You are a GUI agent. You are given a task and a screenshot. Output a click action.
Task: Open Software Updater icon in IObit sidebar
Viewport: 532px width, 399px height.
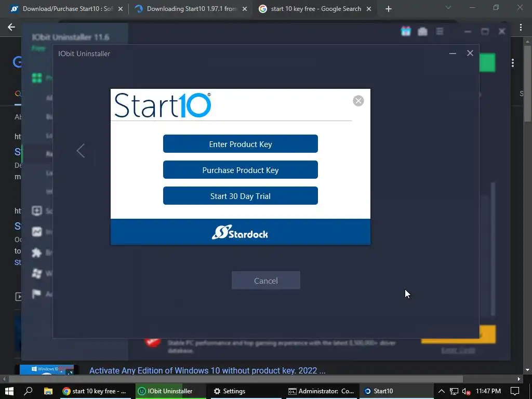coord(37,211)
